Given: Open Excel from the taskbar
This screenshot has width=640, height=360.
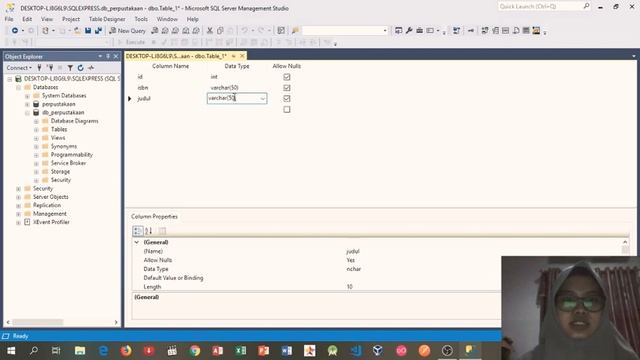Looking at the screenshot, I should [241, 350].
